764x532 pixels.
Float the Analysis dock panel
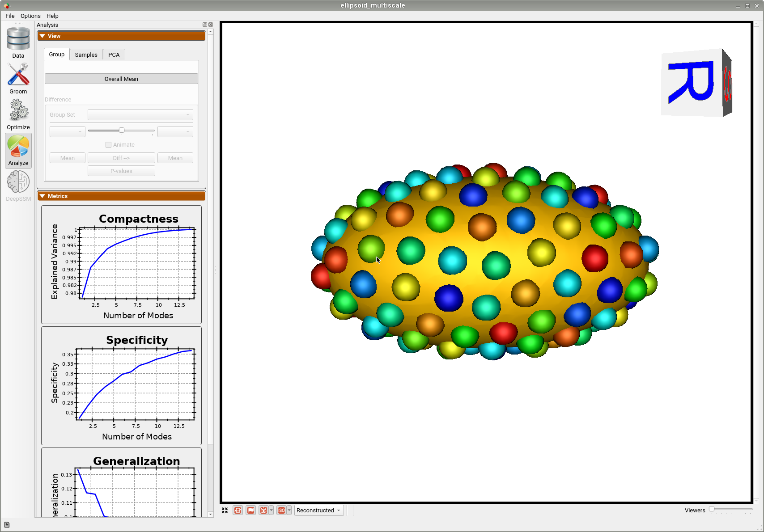pyautogui.click(x=205, y=25)
